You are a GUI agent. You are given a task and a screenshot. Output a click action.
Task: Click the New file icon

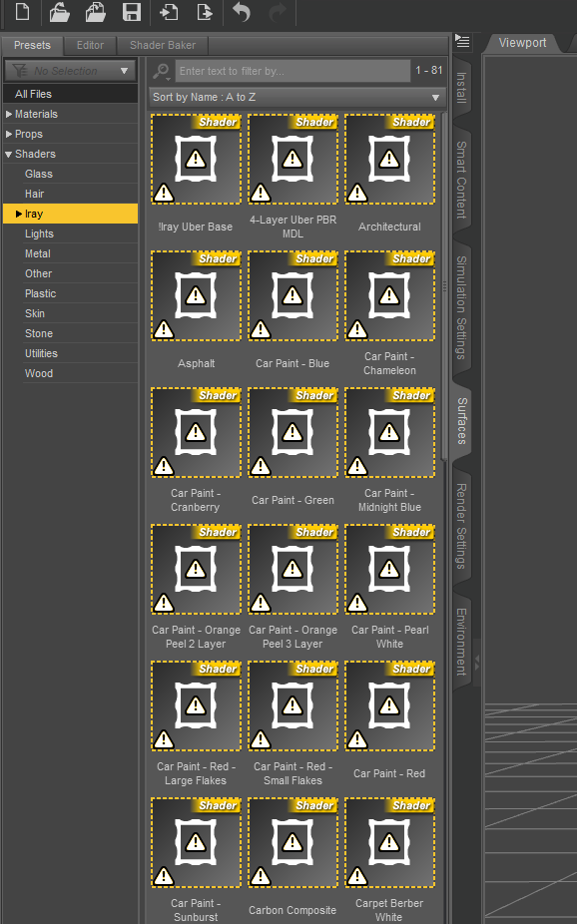22,11
